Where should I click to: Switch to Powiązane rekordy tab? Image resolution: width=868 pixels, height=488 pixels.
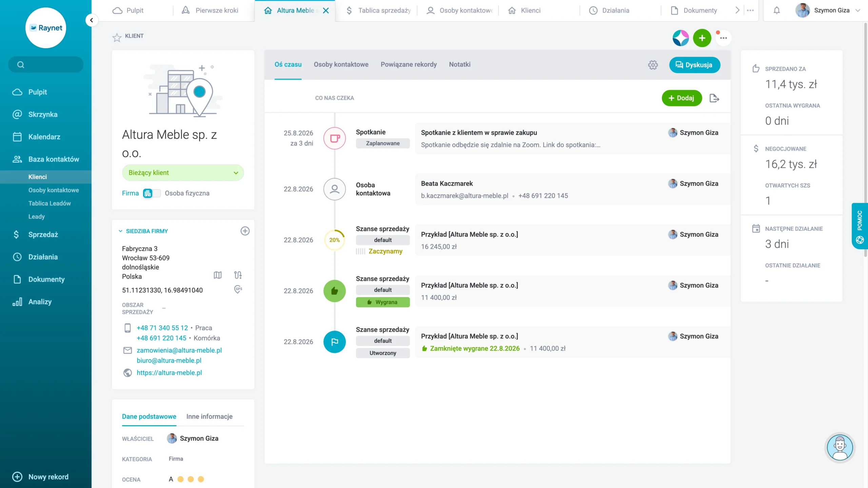pyautogui.click(x=409, y=64)
